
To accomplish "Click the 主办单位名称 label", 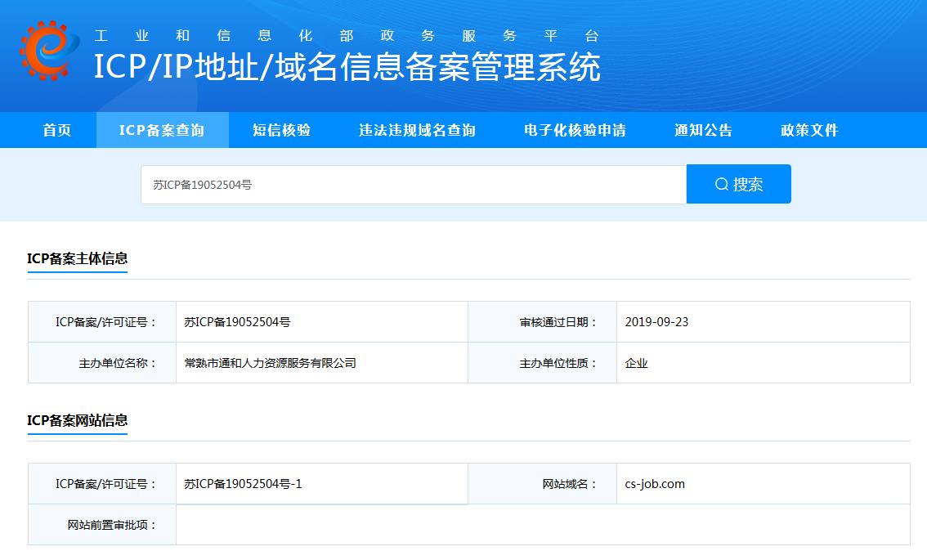I will coord(119,363).
